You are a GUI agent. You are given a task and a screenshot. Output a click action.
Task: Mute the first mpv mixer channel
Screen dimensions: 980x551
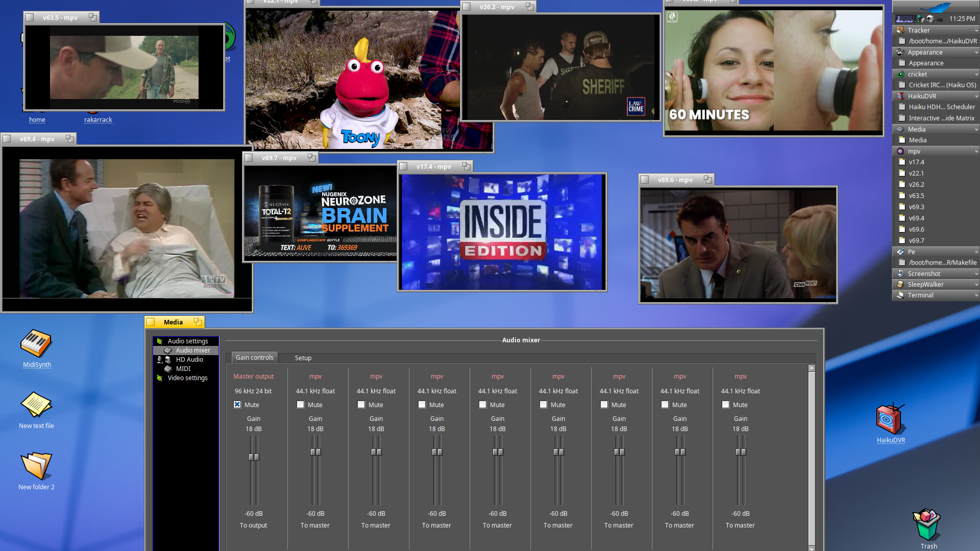tap(301, 405)
